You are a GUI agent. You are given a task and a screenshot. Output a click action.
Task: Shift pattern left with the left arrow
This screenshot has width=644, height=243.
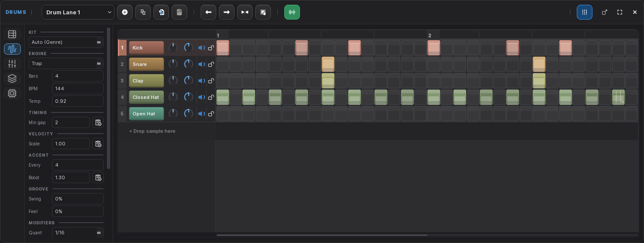208,12
